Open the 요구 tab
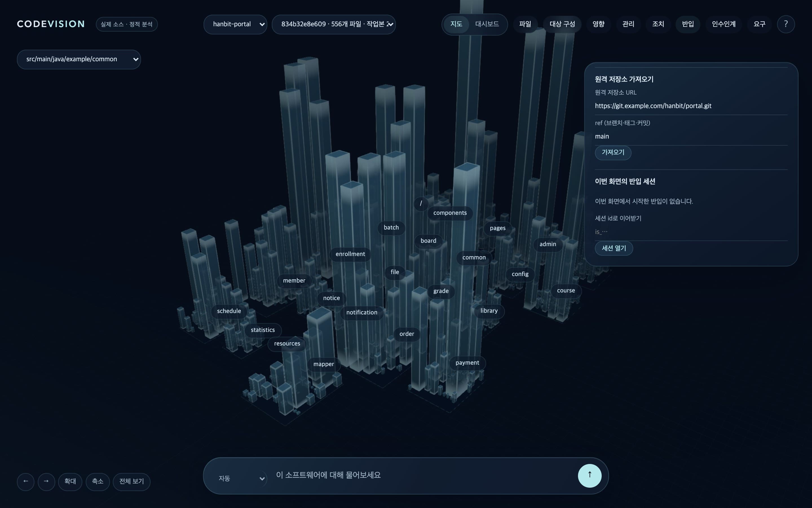The image size is (812, 508). 759,24
